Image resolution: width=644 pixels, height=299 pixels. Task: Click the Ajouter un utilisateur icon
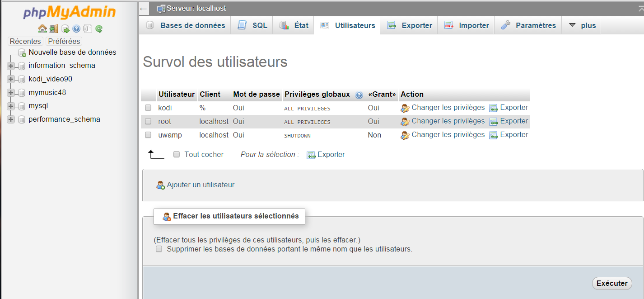point(160,185)
